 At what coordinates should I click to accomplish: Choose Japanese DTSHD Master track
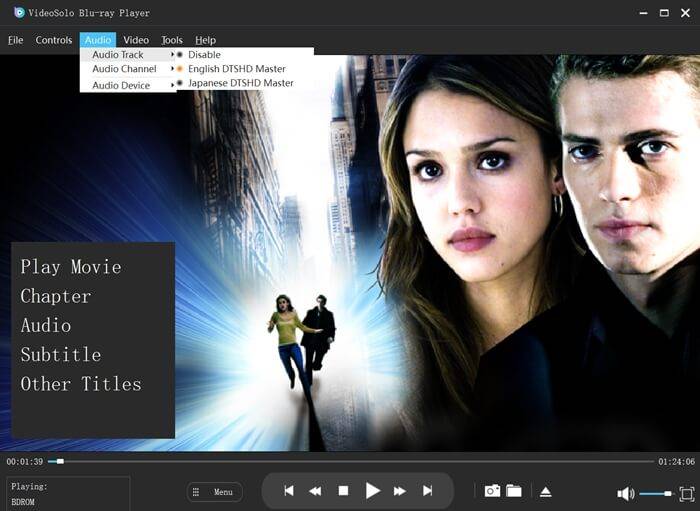pos(240,83)
